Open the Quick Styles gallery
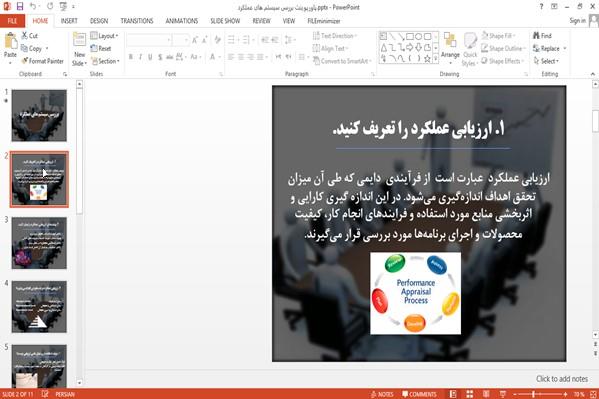599x399 pixels. point(470,49)
